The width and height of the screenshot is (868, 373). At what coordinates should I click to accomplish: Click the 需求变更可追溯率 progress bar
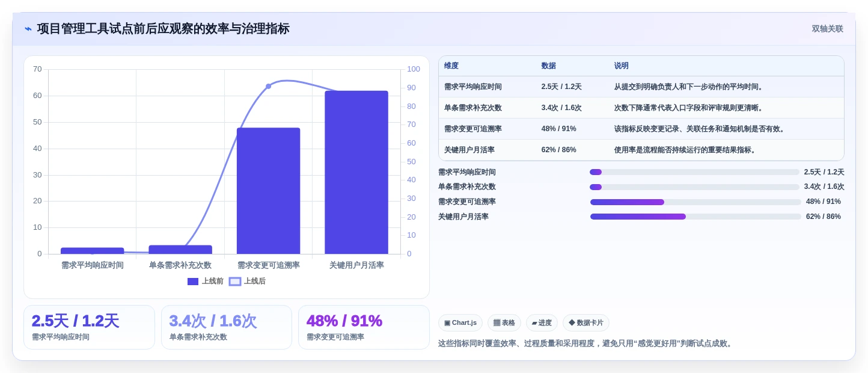[695, 202]
